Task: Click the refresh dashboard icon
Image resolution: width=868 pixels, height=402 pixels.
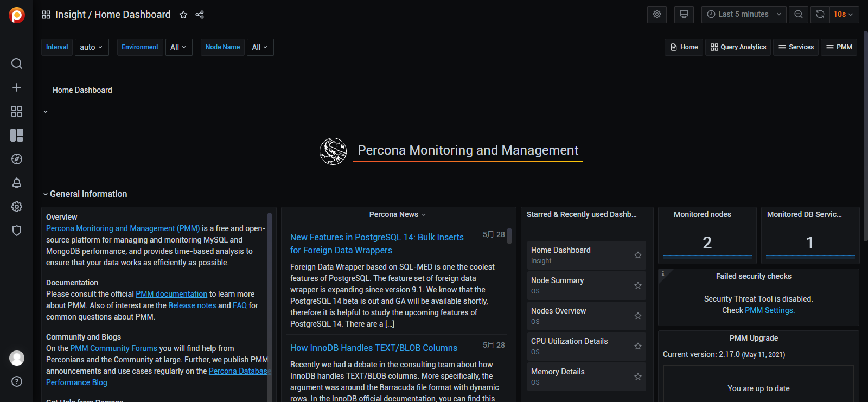Action: point(820,15)
